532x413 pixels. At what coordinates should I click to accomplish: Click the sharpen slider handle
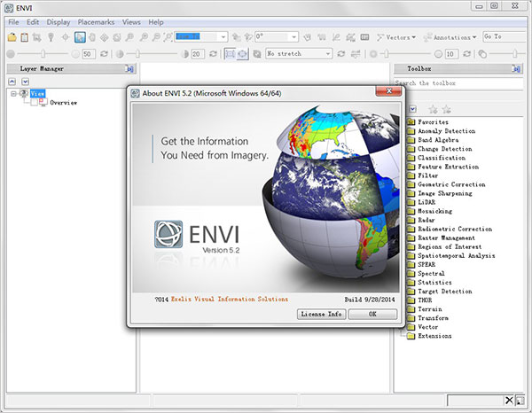pos(387,53)
